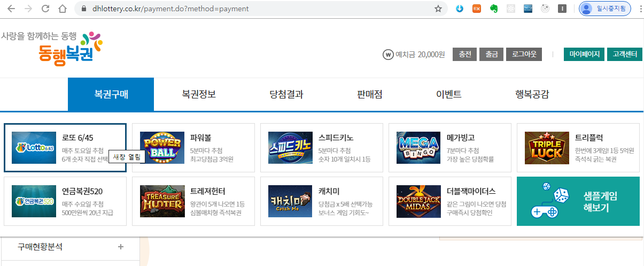Reload the page with refresh icon
Image resolution: width=644 pixels, height=266 pixels.
point(45,9)
